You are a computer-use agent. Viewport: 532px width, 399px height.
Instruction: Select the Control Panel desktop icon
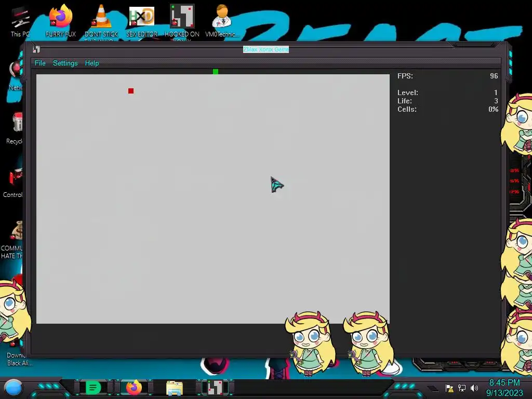click(x=14, y=182)
